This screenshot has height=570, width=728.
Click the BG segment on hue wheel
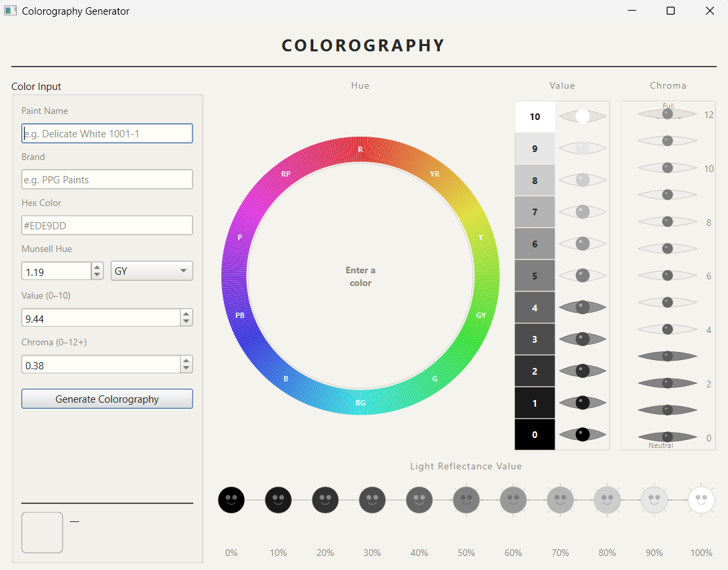[x=360, y=403]
